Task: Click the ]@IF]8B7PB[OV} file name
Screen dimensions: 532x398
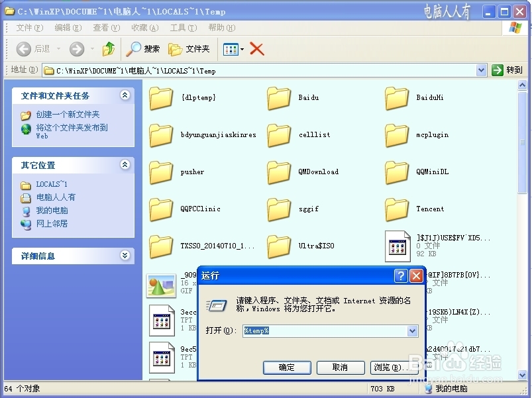Action: point(458,275)
